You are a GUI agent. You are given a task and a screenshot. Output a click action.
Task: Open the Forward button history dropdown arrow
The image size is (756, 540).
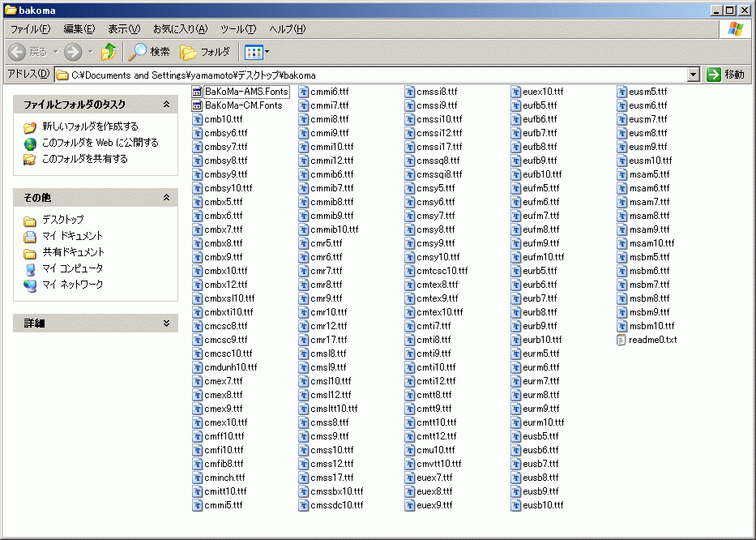coord(90,52)
